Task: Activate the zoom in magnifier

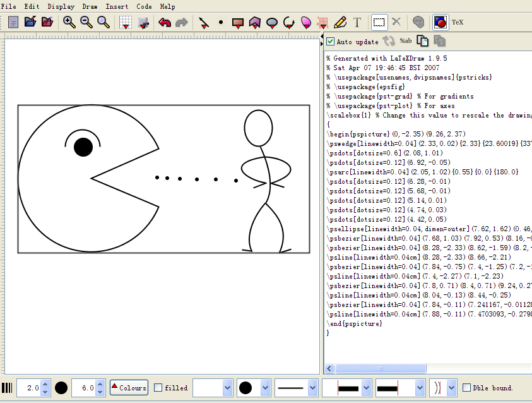Action: point(69,22)
